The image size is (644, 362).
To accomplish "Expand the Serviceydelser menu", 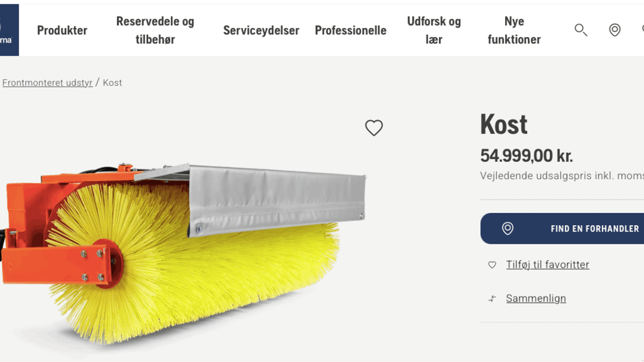I will pos(261,30).
